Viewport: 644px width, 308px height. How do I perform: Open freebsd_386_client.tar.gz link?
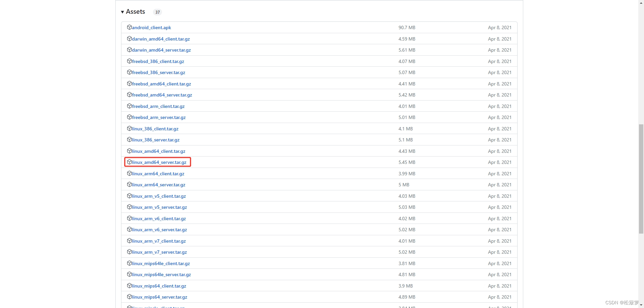point(158,61)
